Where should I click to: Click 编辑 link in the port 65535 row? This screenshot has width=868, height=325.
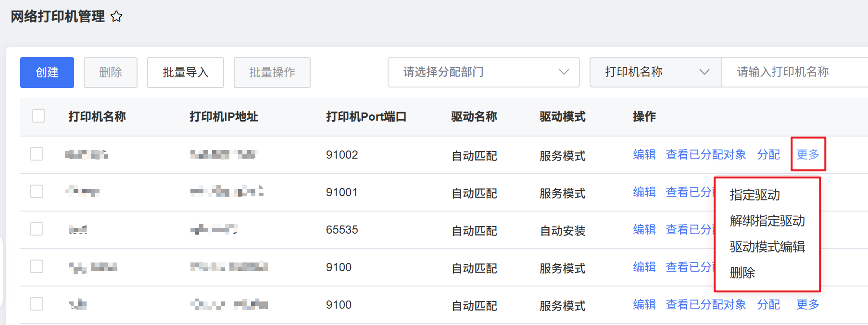coord(644,229)
